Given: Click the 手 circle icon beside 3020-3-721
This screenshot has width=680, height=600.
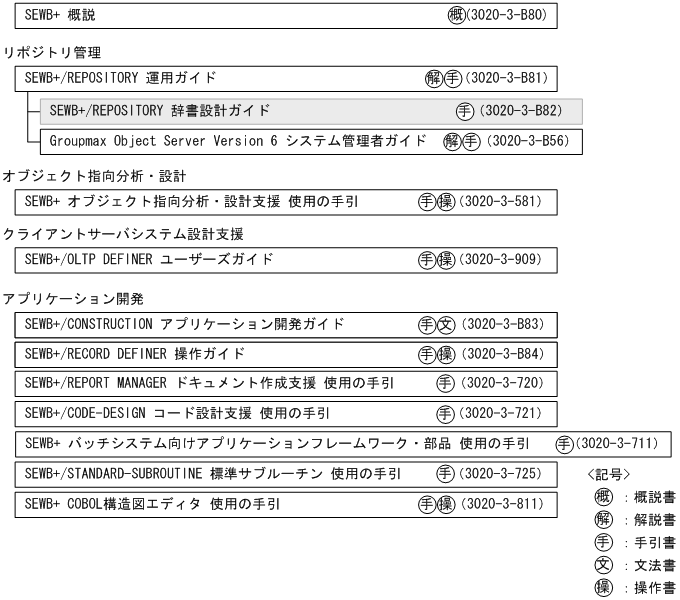Looking at the screenshot, I should coord(445,414).
